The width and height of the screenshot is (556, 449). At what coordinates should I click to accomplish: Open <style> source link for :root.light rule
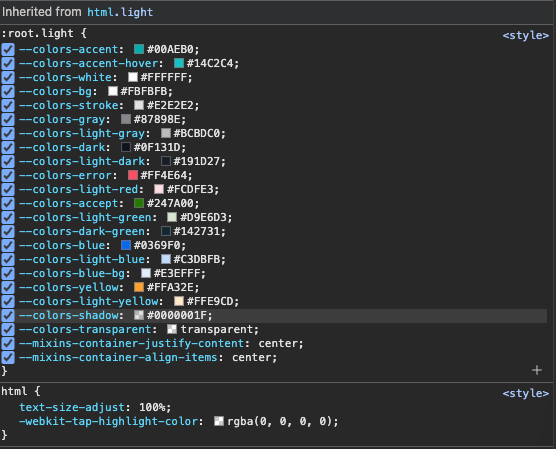tap(526, 35)
